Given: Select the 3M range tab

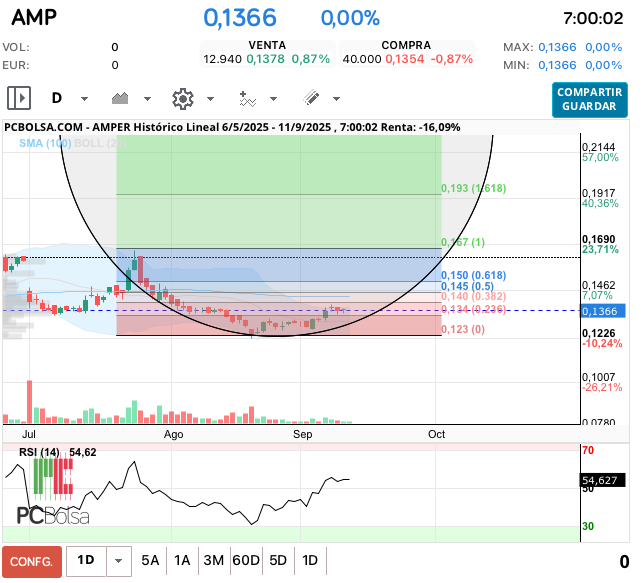Looking at the screenshot, I should click(x=214, y=560).
